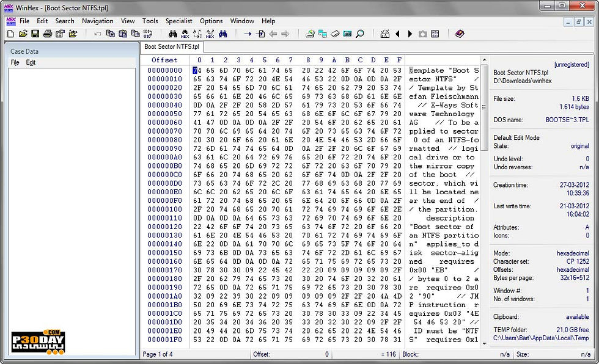Click the Find Text binoculars icon
This screenshot has height=364, width=599.
coord(172,34)
